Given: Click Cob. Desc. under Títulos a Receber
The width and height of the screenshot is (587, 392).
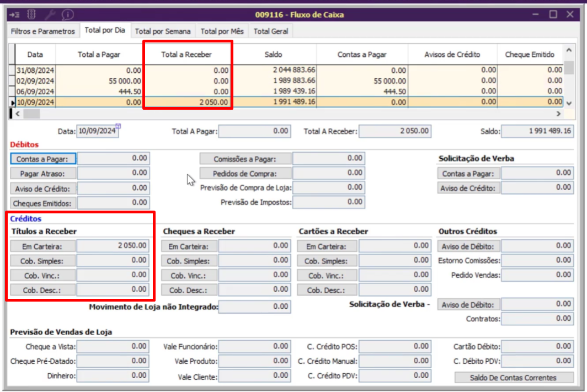Looking at the screenshot, I should (x=42, y=290).
